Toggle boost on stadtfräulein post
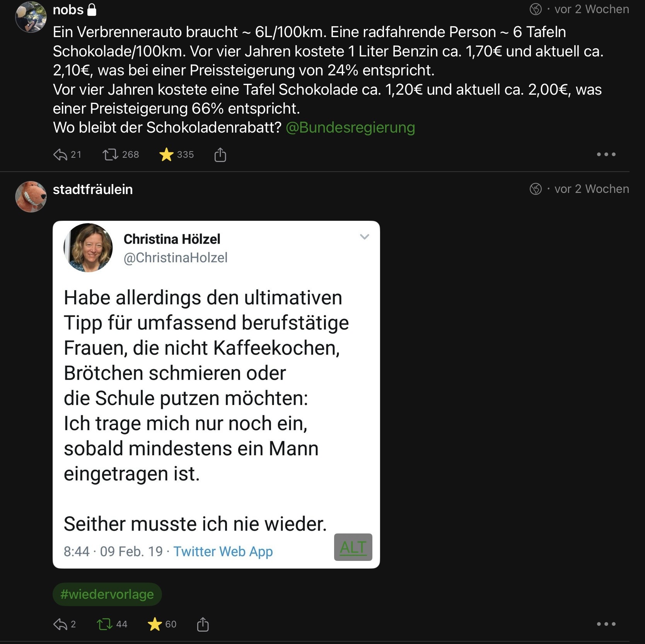Image resolution: width=645 pixels, height=644 pixels. pyautogui.click(x=104, y=624)
